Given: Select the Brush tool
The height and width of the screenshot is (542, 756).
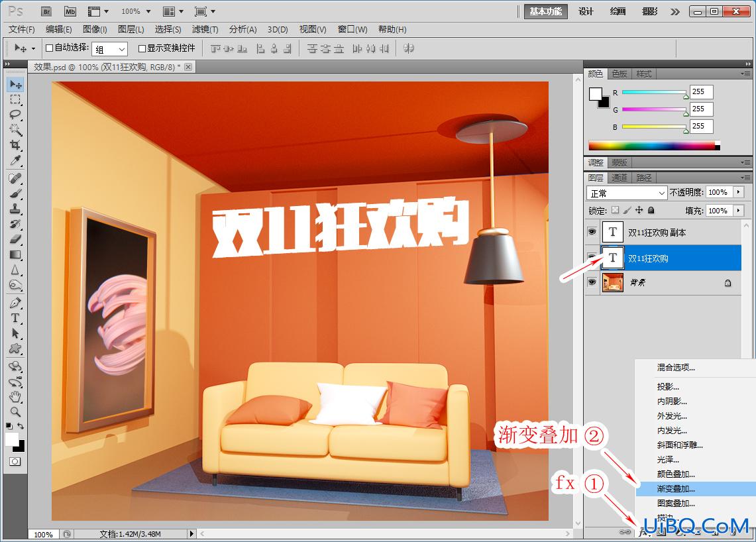Looking at the screenshot, I should point(15,193).
